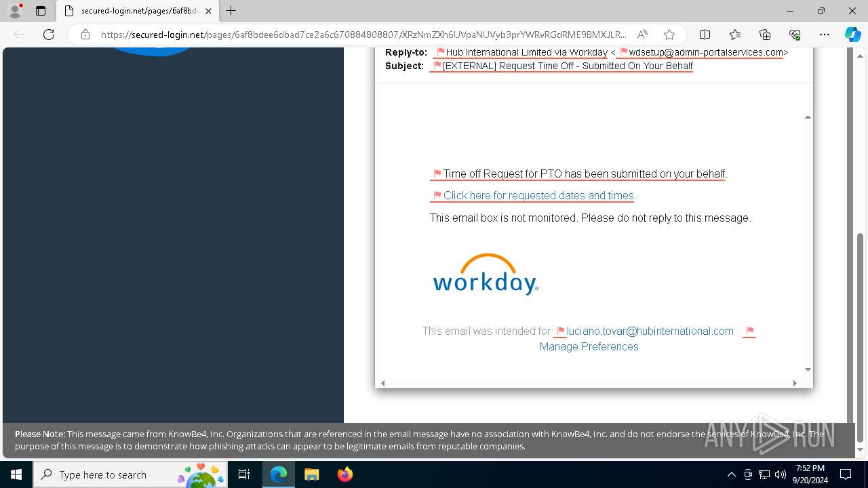
Task: Click the '[EXTERNAL] Request Time Off' subject text
Action: click(568, 66)
